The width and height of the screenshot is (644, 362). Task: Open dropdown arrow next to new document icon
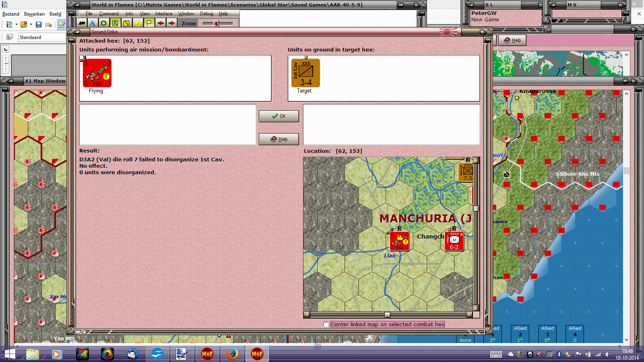click(x=17, y=25)
